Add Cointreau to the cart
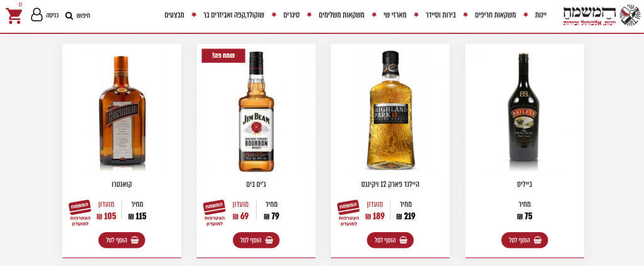644x266 pixels. [121, 240]
